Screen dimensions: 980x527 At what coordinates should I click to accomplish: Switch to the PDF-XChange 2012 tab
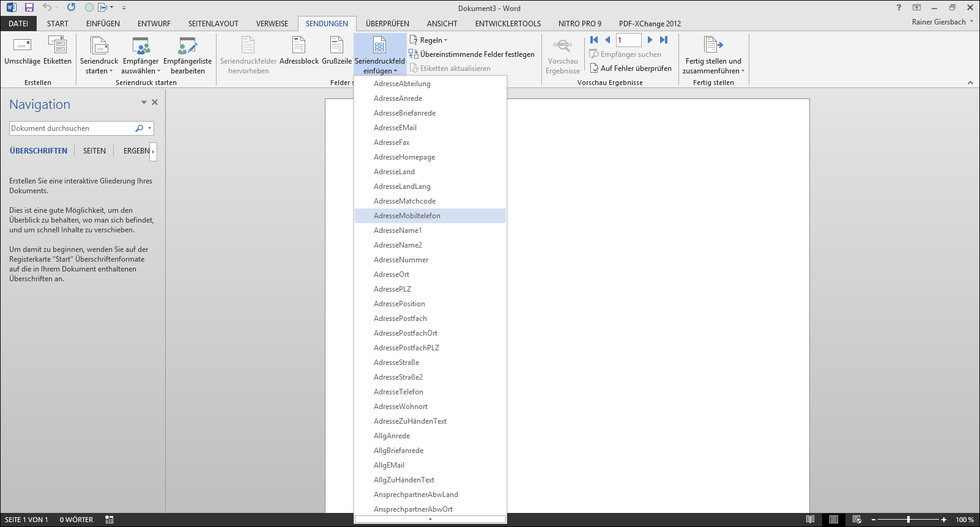650,24
